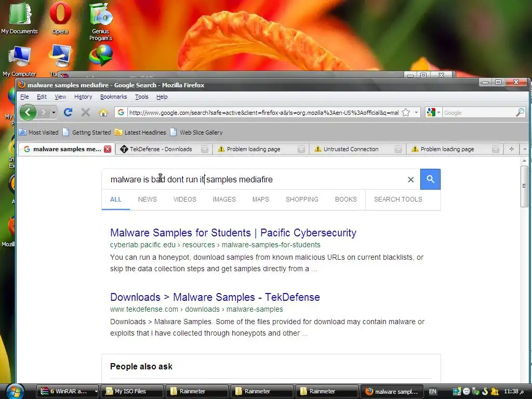Open the Edit menu

point(42,97)
